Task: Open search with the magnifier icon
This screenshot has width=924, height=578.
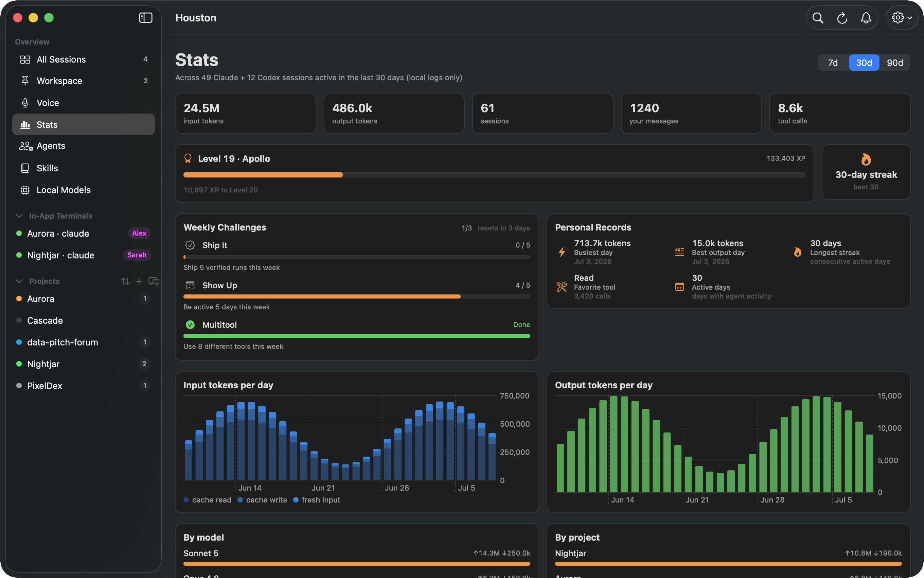Action: click(x=817, y=18)
